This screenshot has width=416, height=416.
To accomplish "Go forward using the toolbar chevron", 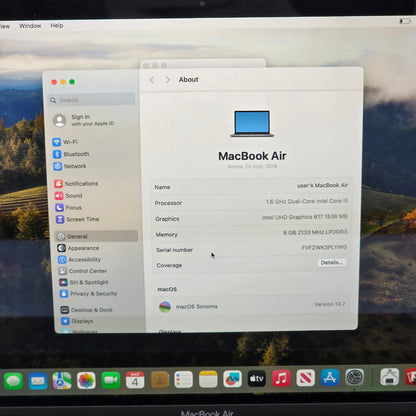I will click(x=168, y=80).
